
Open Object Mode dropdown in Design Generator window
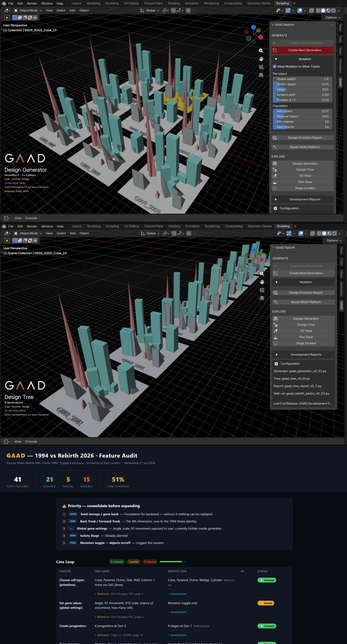(28, 11)
